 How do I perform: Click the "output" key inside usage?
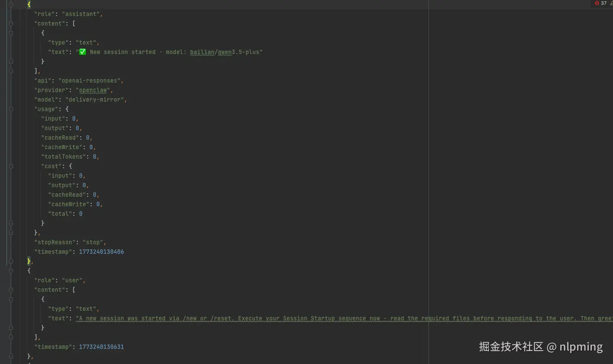coord(55,128)
